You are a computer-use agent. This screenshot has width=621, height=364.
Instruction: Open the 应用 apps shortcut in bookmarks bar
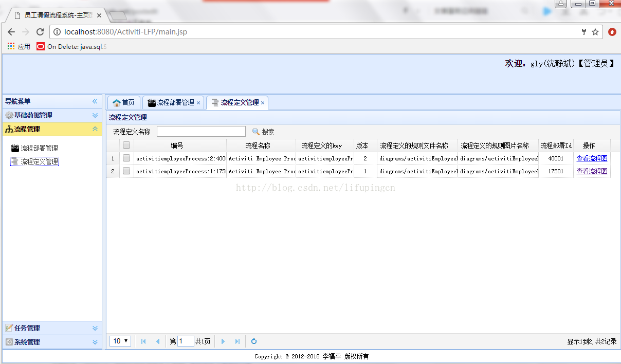[x=19, y=46]
